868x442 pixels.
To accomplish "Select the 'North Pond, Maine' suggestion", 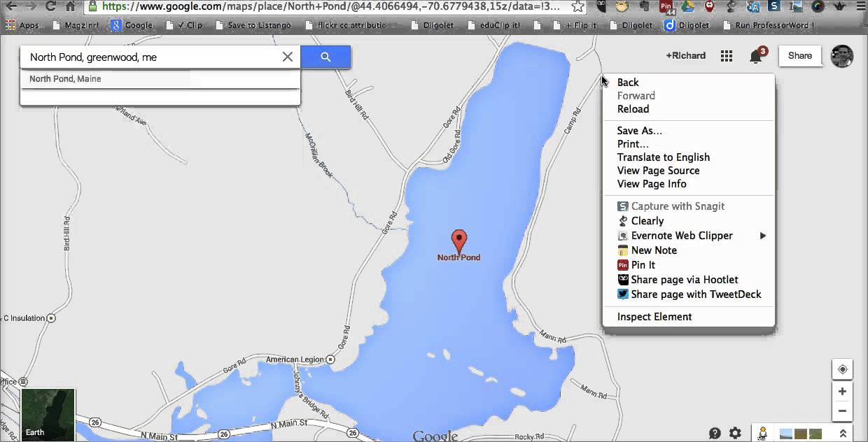I will coord(160,79).
